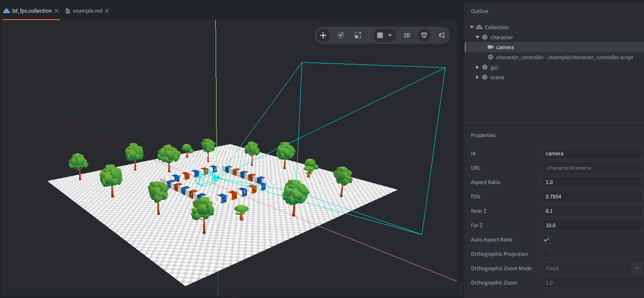Select the Rotate tool in viewport toolbar
Image resolution: width=644 pixels, height=298 pixels.
tap(340, 36)
